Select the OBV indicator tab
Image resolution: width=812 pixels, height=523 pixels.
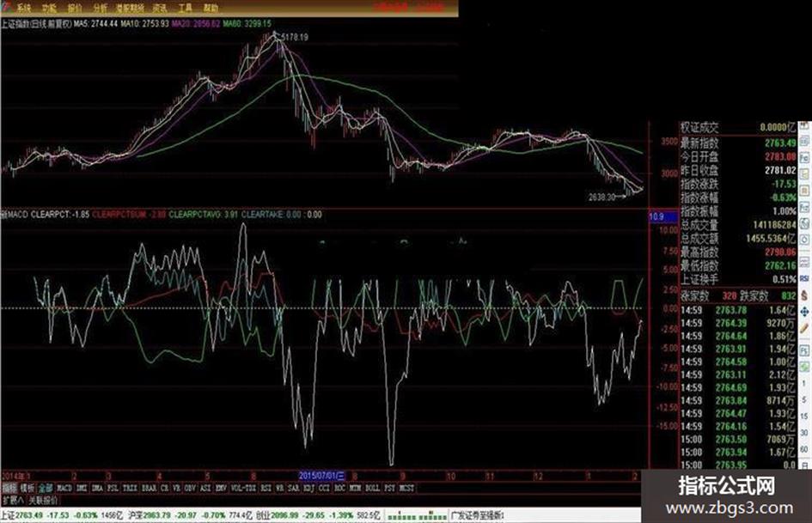(190, 488)
